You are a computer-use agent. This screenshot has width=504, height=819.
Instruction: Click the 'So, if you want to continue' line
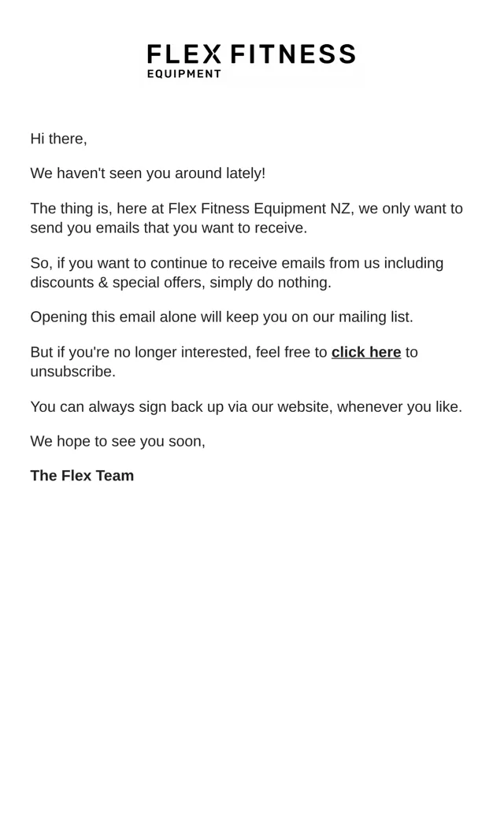pos(236,263)
